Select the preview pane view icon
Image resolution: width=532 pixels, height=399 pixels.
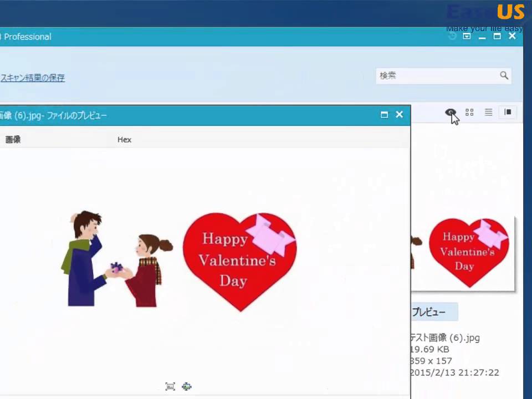click(508, 112)
